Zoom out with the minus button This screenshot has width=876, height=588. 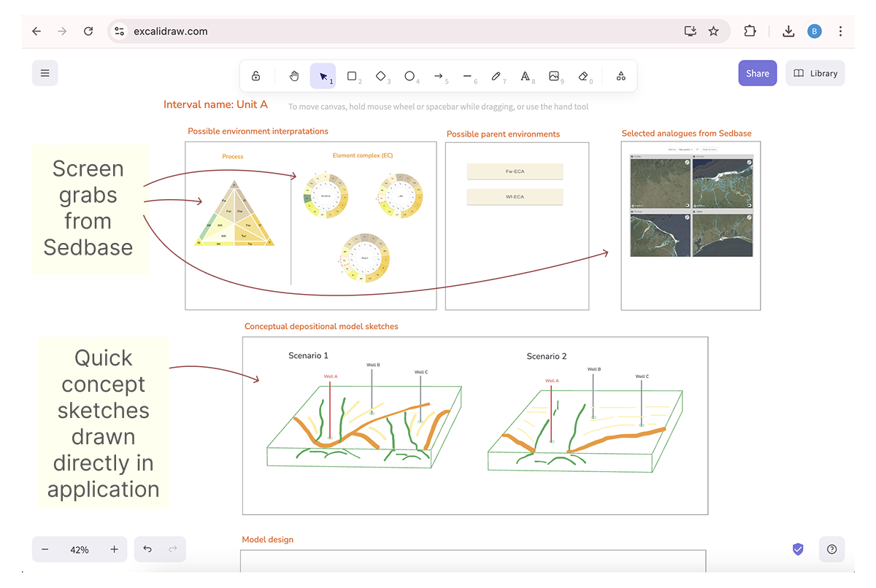(45, 549)
